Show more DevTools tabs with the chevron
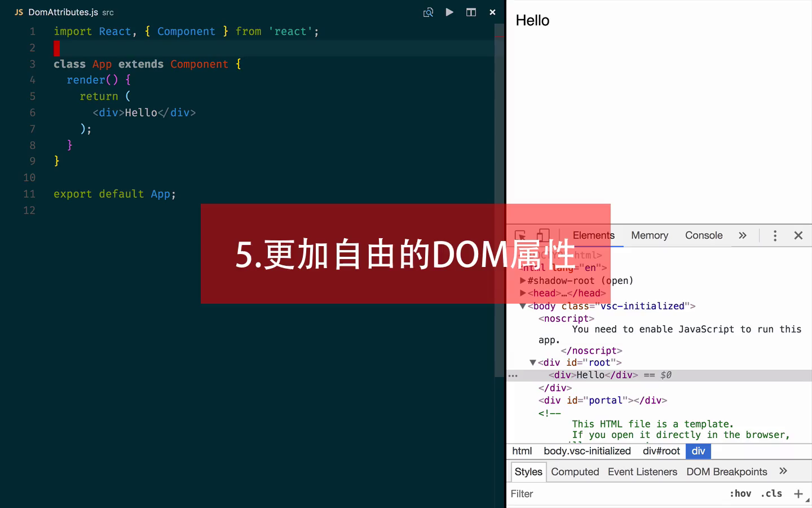The width and height of the screenshot is (812, 508). (743, 235)
